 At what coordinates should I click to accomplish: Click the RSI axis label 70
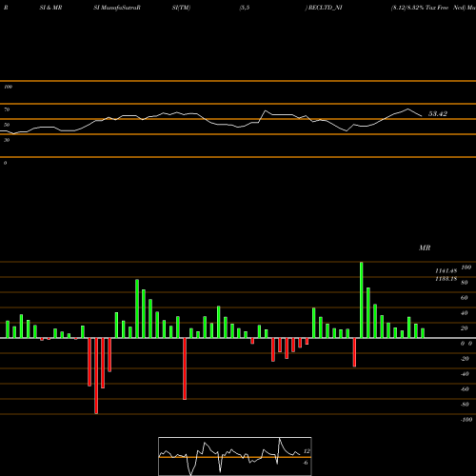(x=7, y=109)
